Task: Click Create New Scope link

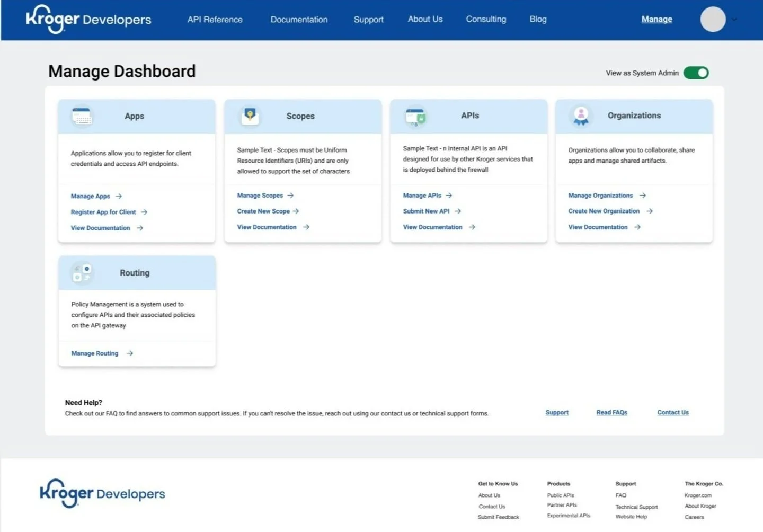Action: (263, 211)
